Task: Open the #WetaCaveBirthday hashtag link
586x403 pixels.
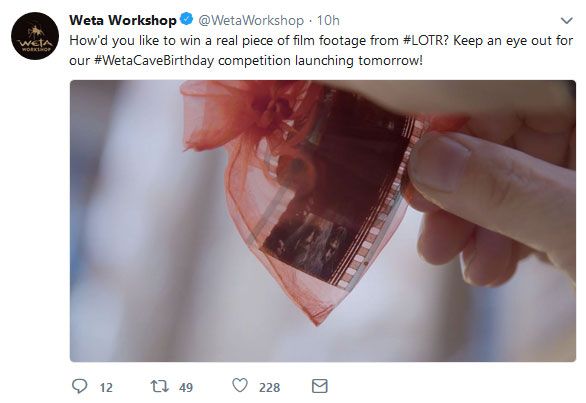Action: pos(154,61)
